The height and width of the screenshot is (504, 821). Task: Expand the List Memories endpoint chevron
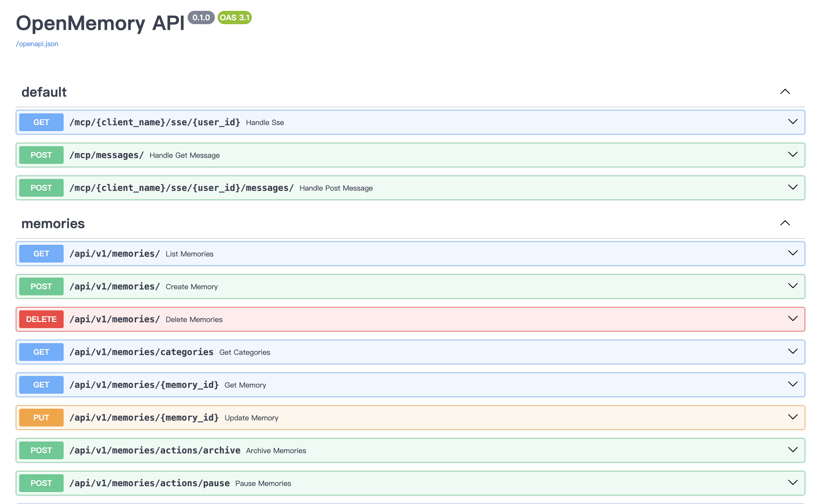pos(793,253)
